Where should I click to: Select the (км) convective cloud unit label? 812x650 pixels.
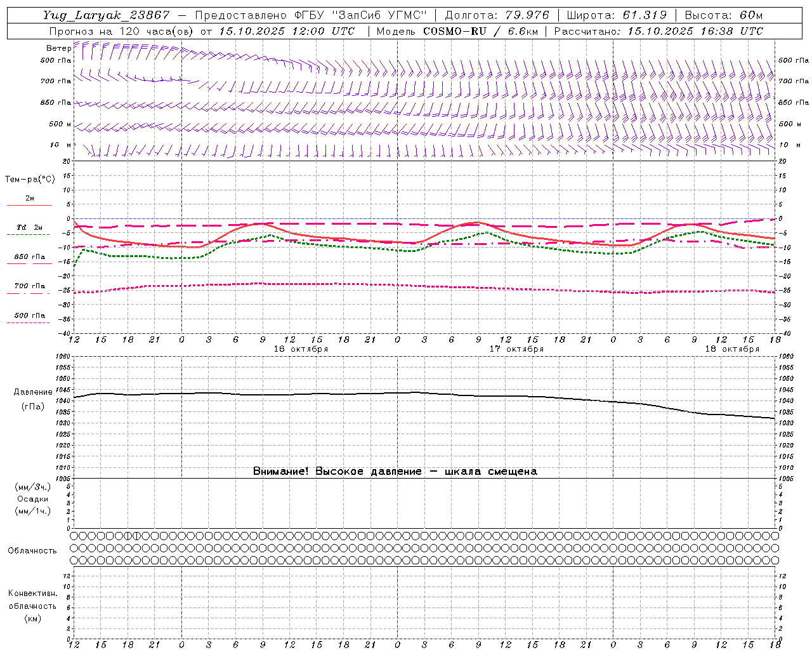(x=32, y=618)
